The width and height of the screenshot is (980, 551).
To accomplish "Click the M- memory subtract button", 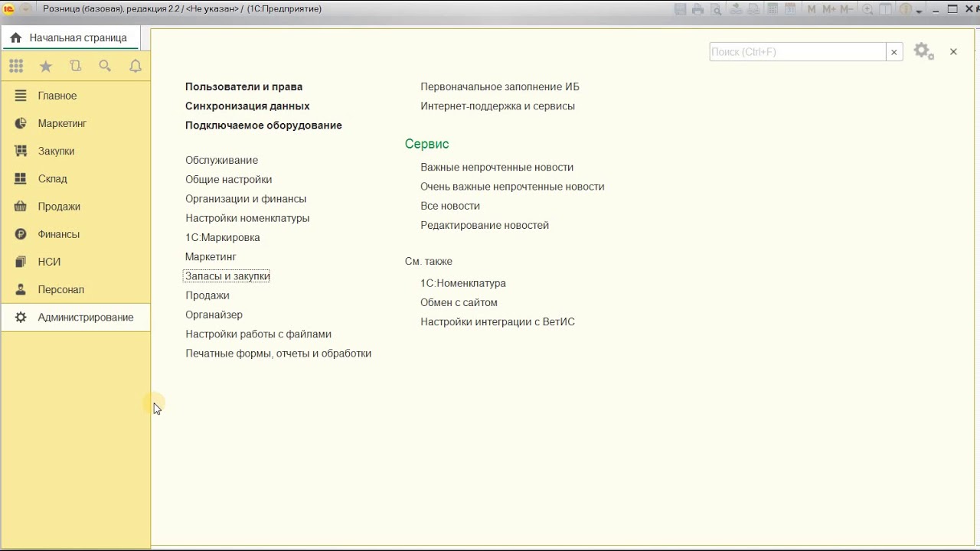I will 847,9.
